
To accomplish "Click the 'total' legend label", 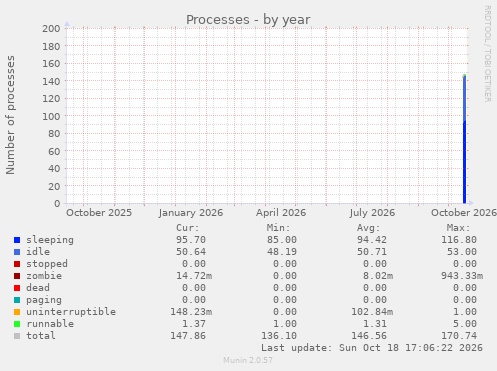I will 41,336.
